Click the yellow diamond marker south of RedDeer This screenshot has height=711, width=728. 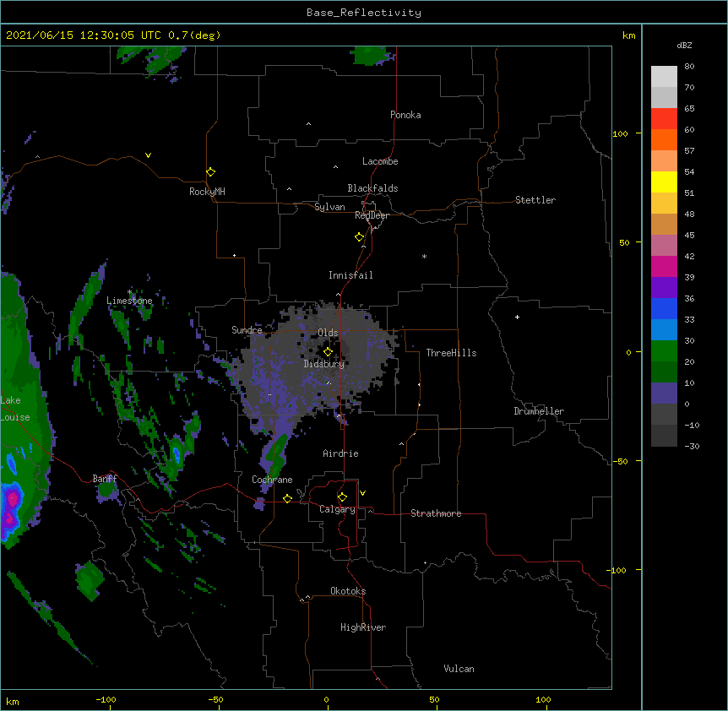click(359, 237)
